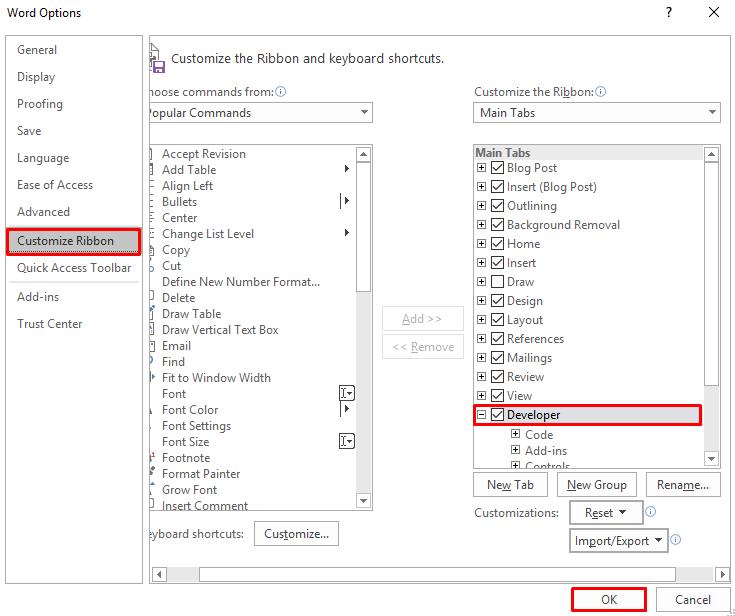Click the submenu arrow next to Add Table

[x=346, y=169]
